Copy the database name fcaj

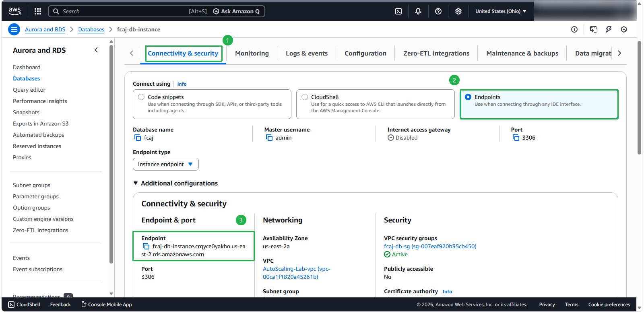pos(138,138)
